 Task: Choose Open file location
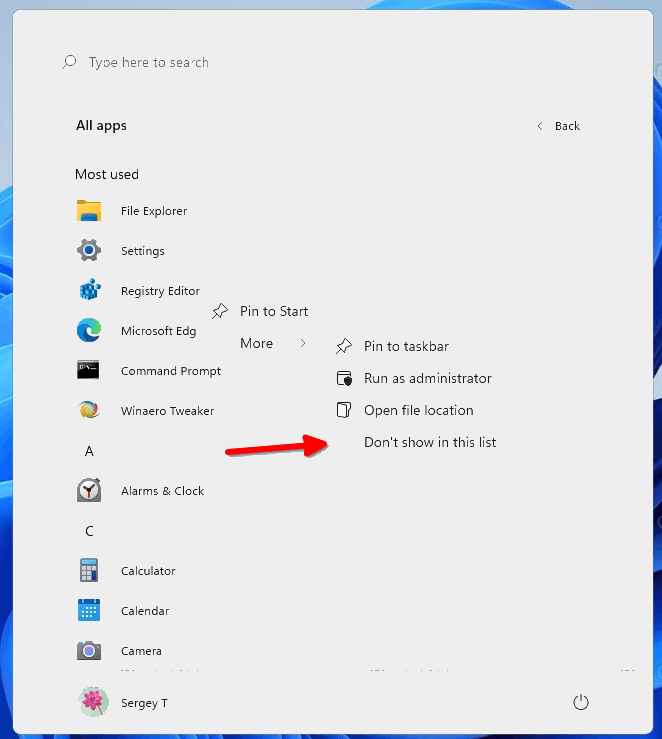tap(418, 410)
